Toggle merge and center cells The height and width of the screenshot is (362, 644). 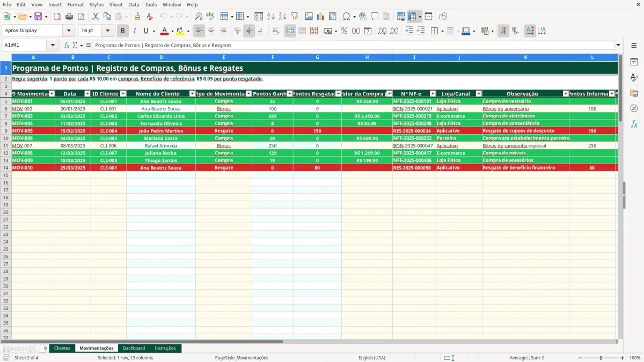click(x=290, y=31)
